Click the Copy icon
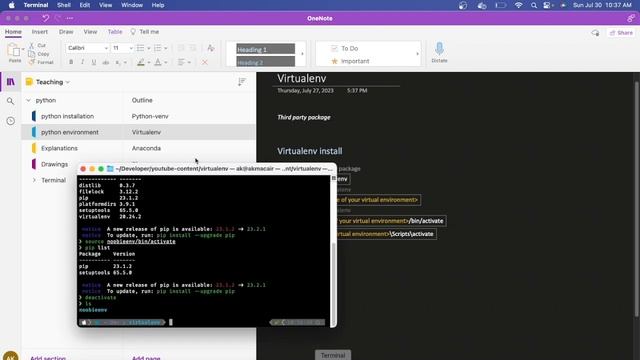640x360 pixels. (32, 54)
